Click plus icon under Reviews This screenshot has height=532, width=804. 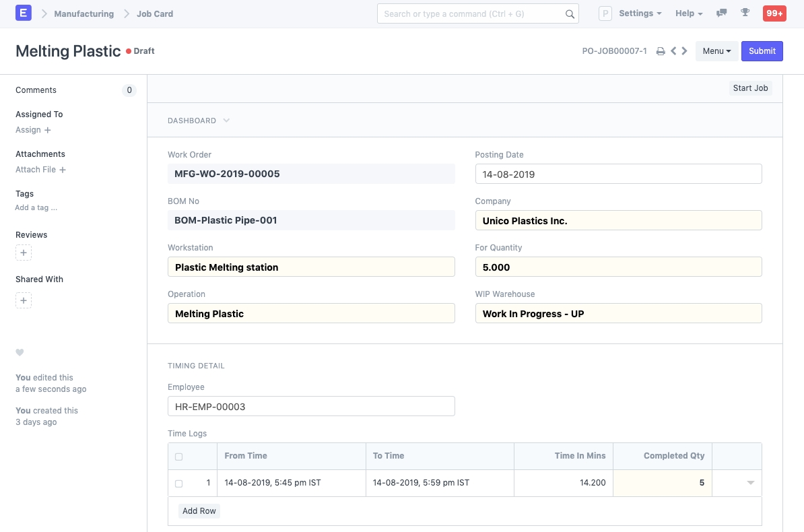(24, 253)
